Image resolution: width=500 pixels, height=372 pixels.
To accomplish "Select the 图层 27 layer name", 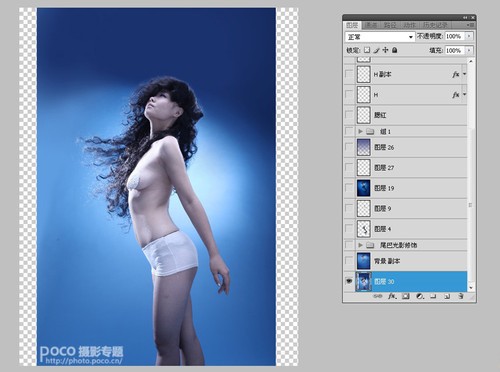I will coord(384,168).
